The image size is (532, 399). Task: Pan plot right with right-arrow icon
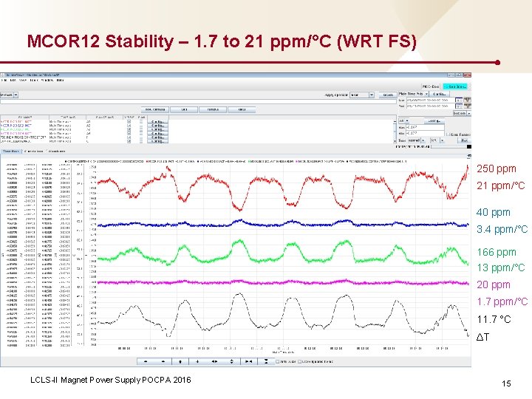163,361
